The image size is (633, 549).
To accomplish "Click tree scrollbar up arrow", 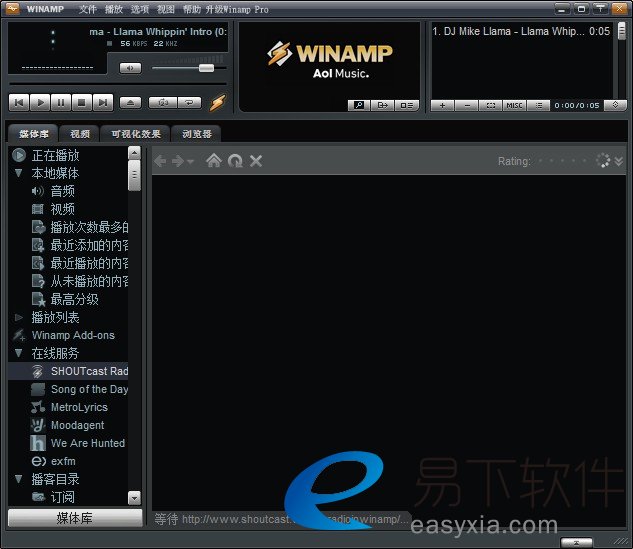I will (x=134, y=153).
